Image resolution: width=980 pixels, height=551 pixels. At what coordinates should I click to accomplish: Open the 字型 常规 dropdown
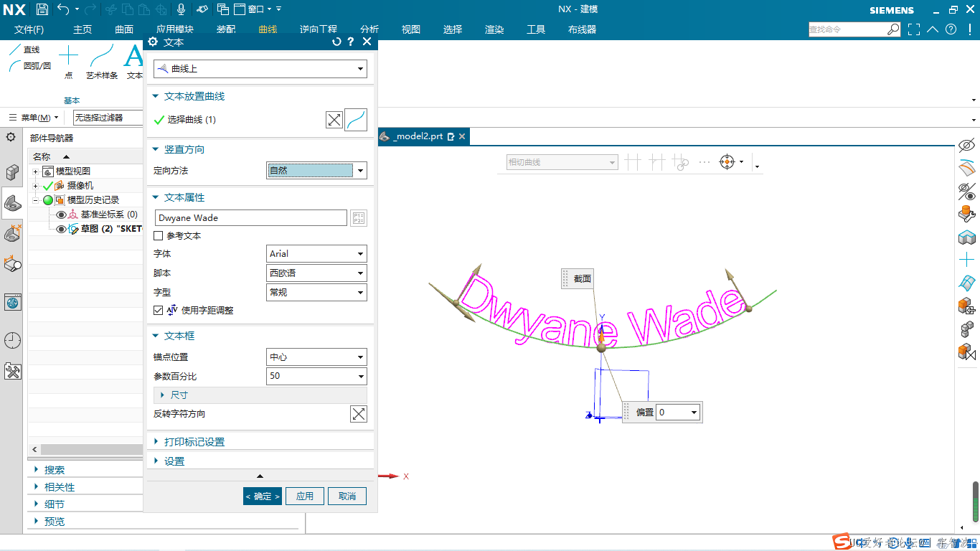[316, 293]
